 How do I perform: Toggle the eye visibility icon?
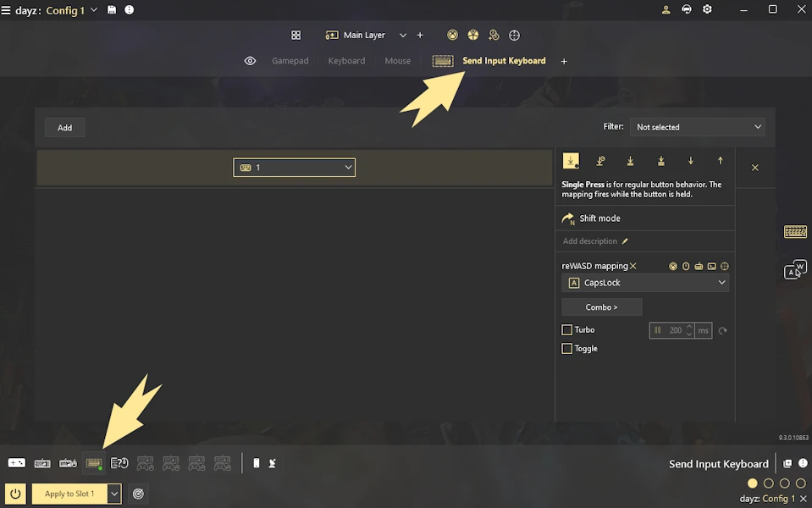pos(250,61)
